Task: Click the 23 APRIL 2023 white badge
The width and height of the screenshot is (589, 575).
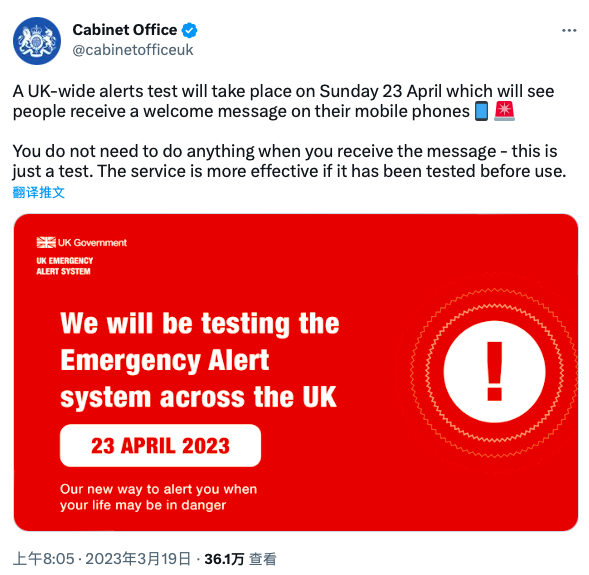Action: coord(160,445)
